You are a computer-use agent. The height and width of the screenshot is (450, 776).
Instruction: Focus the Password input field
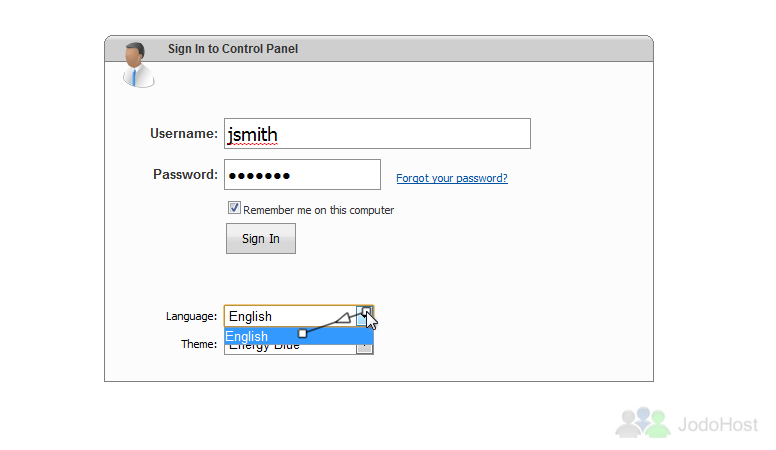pos(302,175)
